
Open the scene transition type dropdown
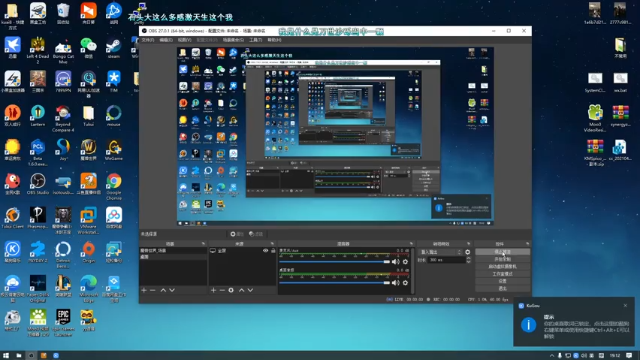click(x=441, y=252)
